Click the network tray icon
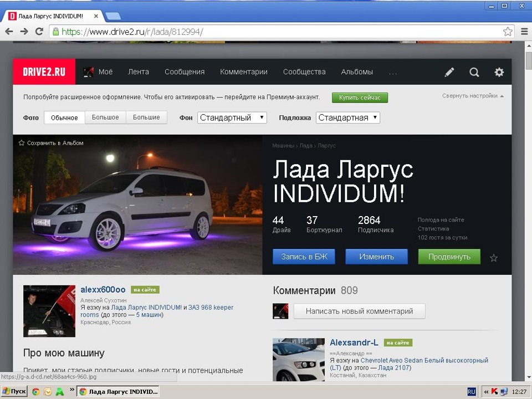Screen dimensions: 532x399 pyautogui.click(x=504, y=392)
